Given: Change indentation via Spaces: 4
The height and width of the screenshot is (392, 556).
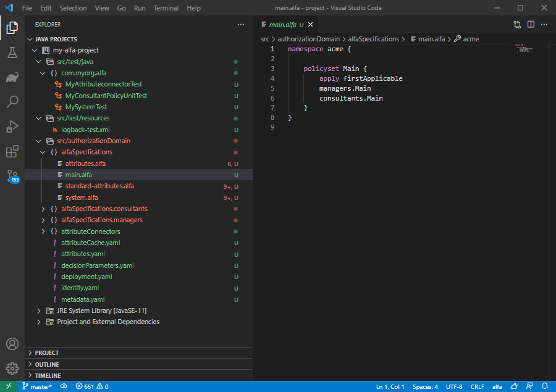Looking at the screenshot, I should pos(425,386).
